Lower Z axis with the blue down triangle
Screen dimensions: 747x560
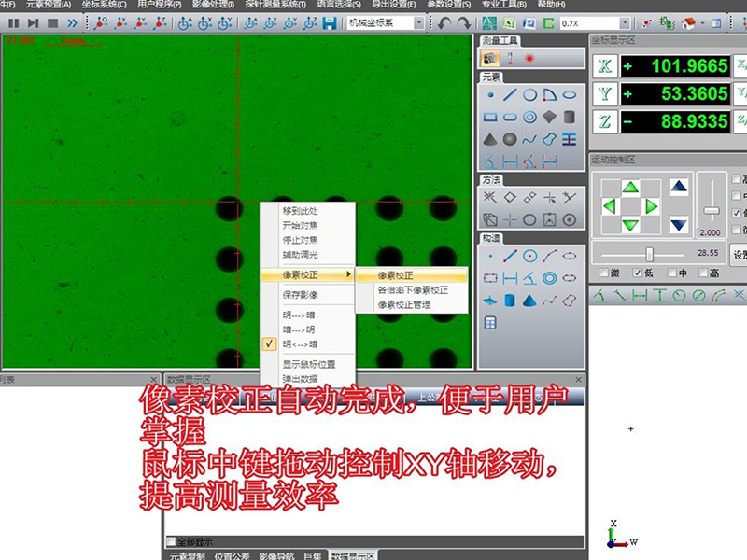tap(679, 224)
